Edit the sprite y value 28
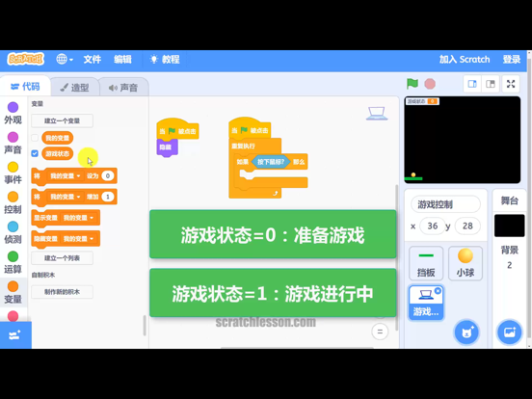Screen dimensions: 532x399 (467, 226)
